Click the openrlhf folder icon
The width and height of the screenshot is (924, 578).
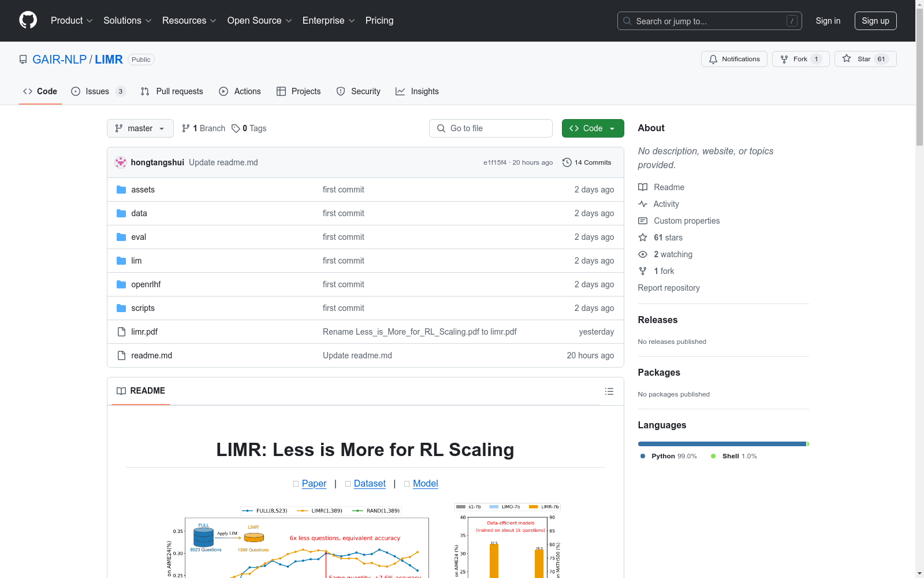(x=121, y=284)
